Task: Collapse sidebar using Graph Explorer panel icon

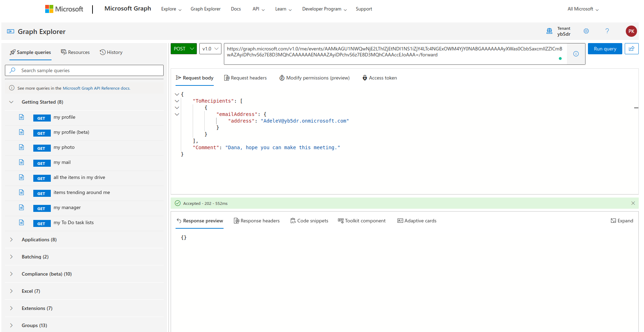Action: point(11,32)
